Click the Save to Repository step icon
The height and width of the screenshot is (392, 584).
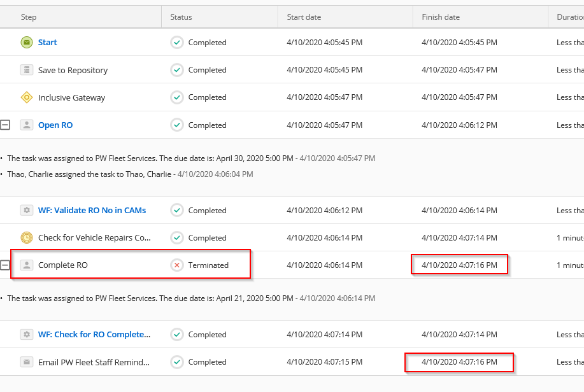click(26, 70)
